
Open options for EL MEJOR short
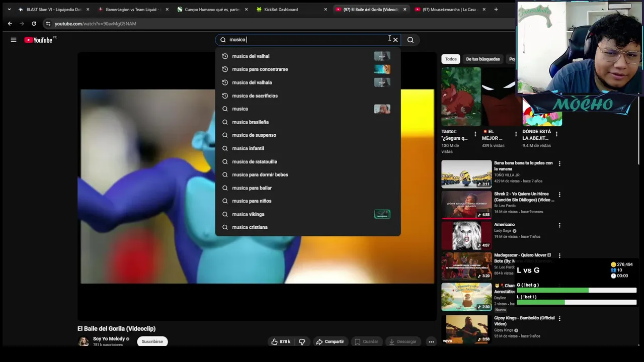[516, 134]
